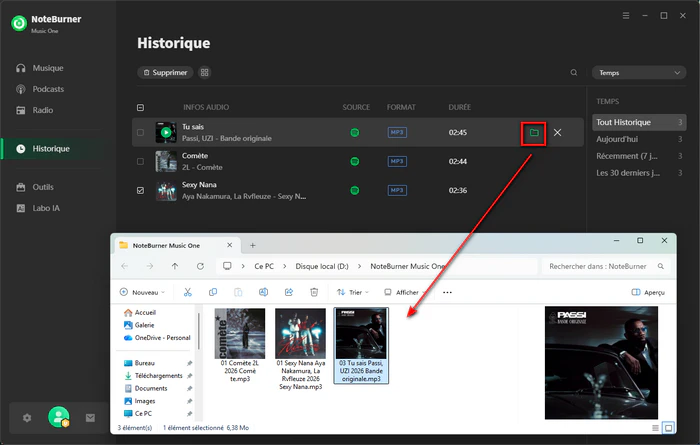
Task: Open the Afficher view dropdown
Action: point(404,292)
